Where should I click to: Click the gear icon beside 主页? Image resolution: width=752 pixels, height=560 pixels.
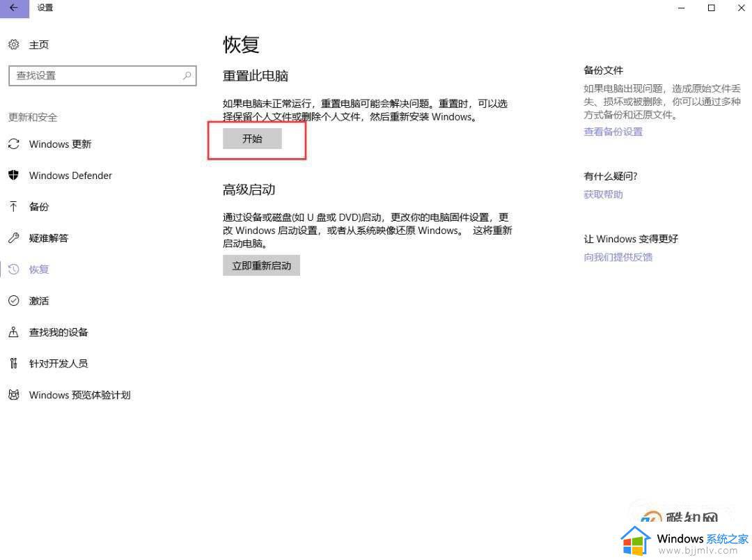coord(13,45)
